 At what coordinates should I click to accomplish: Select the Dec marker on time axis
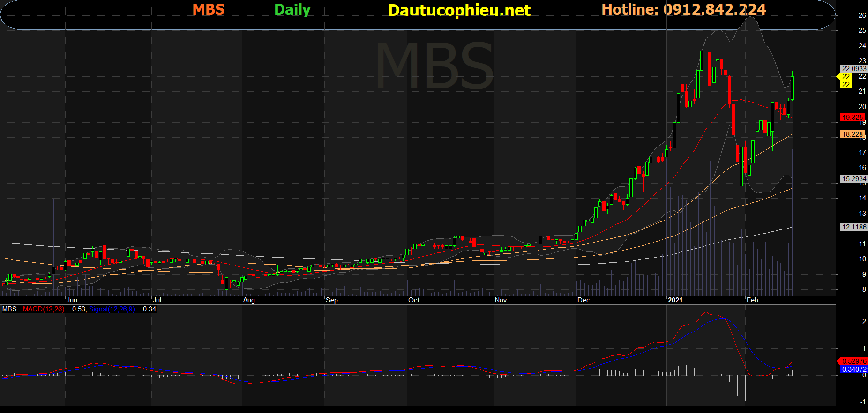click(584, 300)
